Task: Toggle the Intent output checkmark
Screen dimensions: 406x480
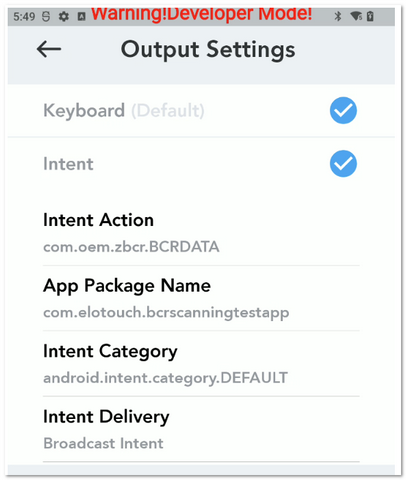Action: point(343,164)
